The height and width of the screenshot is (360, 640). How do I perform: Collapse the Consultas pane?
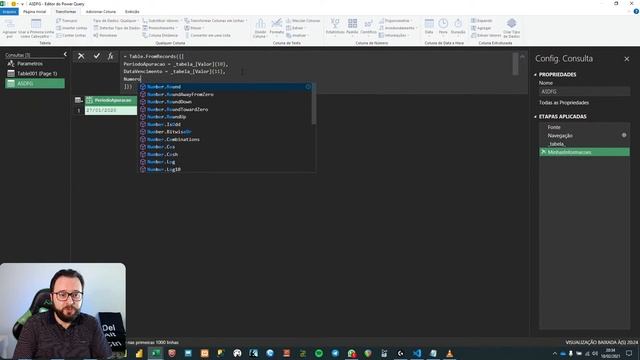65,54
